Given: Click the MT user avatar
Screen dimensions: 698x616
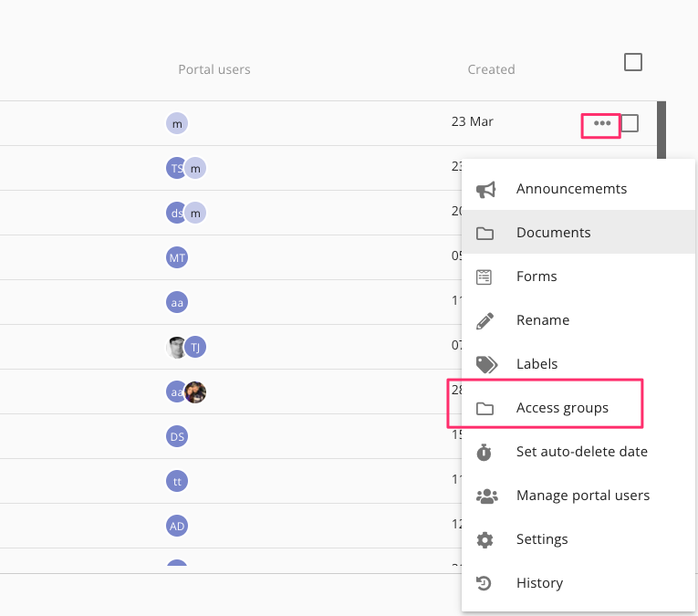Looking at the screenshot, I should (177, 258).
